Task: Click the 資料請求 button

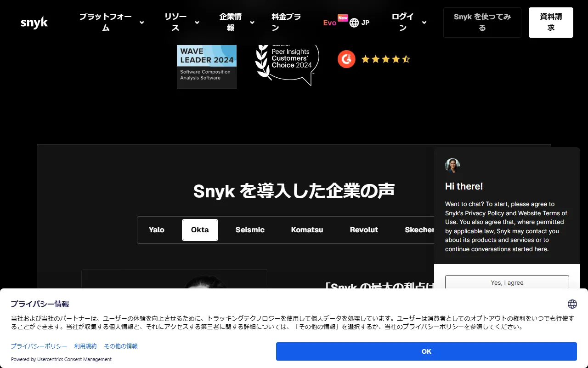Action: (x=550, y=22)
